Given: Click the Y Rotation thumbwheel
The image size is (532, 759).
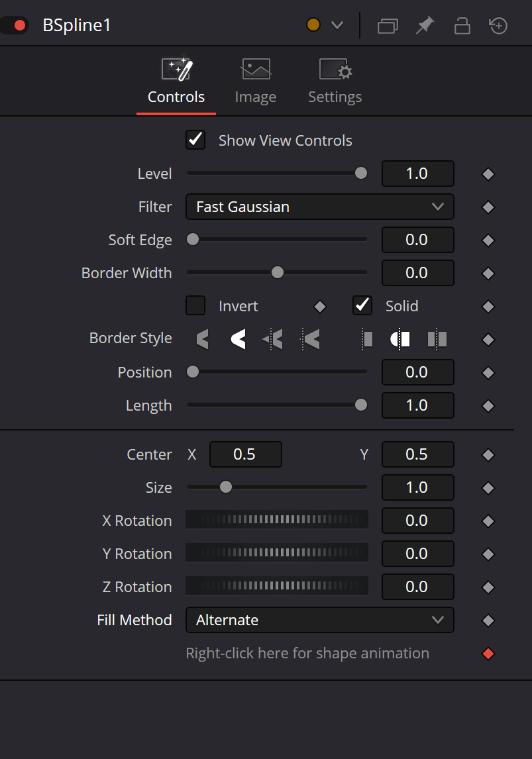Looking at the screenshot, I should [x=277, y=553].
